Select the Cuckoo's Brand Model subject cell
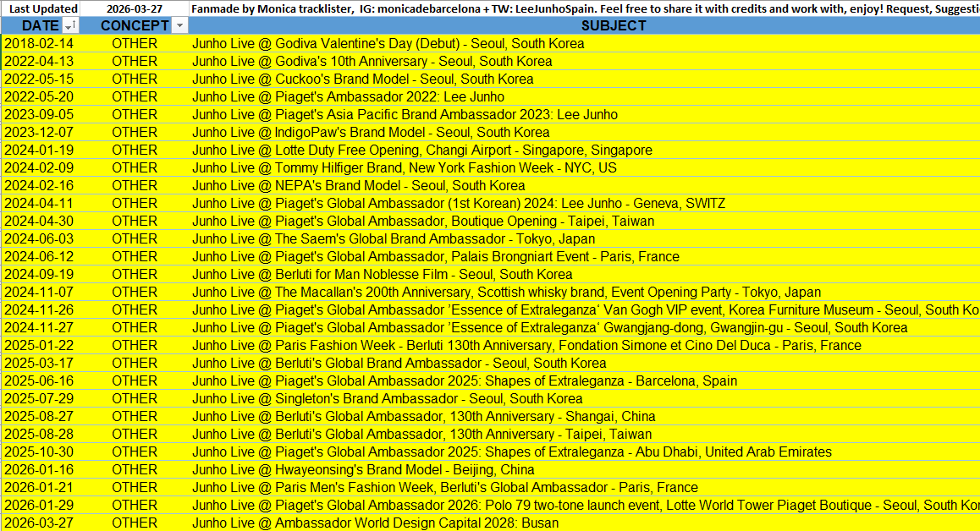Viewport: 980px width, 531px height. (585, 79)
